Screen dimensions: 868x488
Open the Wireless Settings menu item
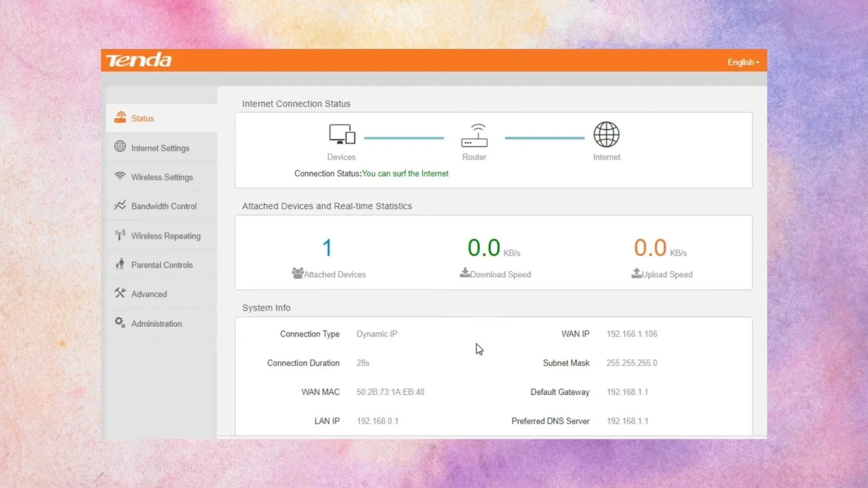coord(162,177)
